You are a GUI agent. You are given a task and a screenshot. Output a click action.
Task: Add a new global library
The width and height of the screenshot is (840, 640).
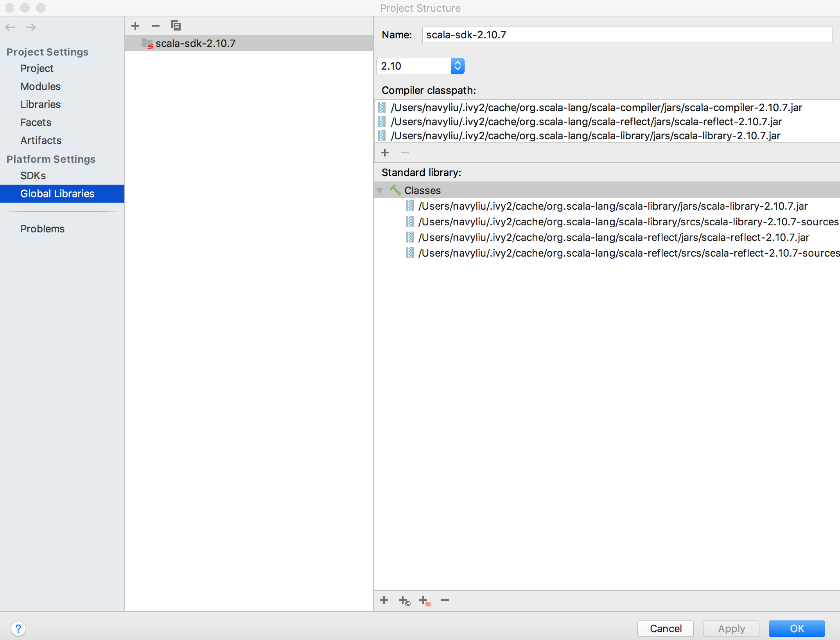click(135, 26)
